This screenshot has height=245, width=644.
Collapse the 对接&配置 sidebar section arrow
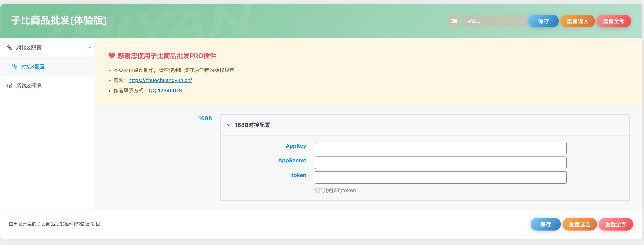pos(90,48)
